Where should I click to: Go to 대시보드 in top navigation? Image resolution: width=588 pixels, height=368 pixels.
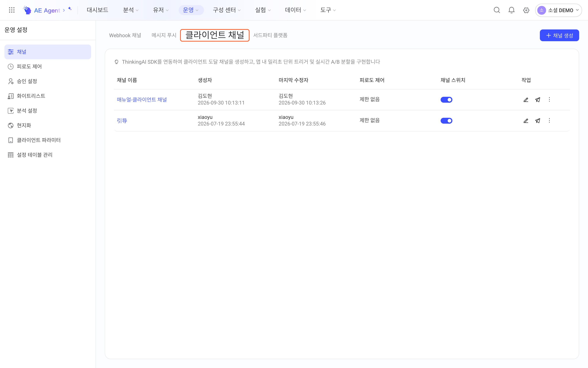97,10
